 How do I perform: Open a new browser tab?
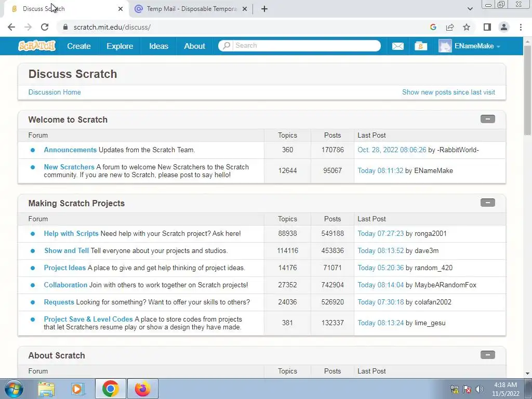pyautogui.click(x=264, y=9)
